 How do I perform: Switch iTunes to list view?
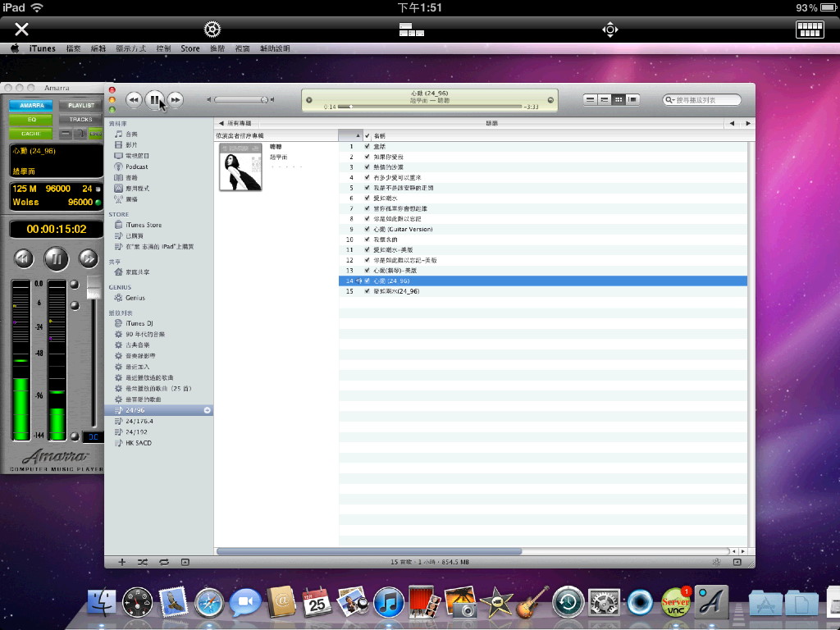590,99
